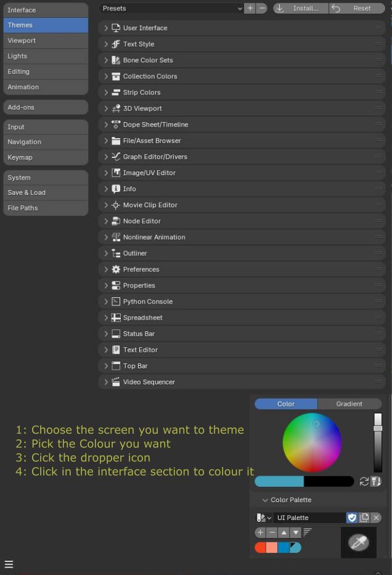Click the Install... theme button
The height and width of the screenshot is (575, 392).
coord(301,8)
